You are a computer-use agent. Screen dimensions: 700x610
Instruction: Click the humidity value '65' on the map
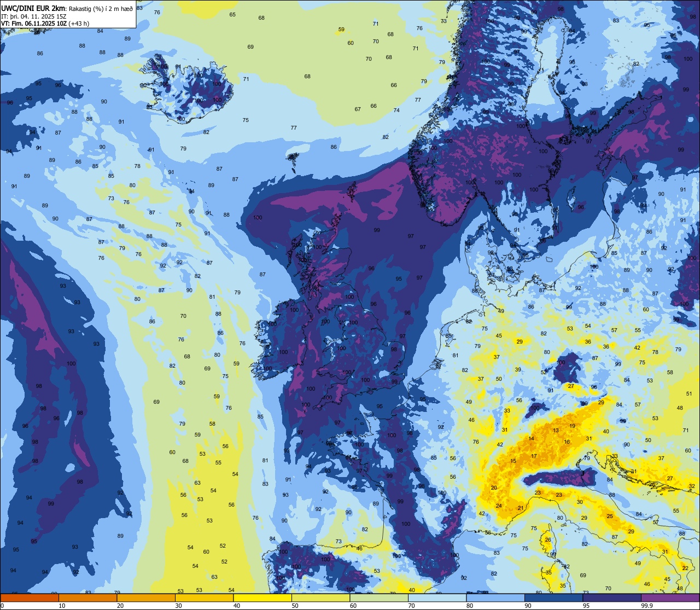[232, 15]
